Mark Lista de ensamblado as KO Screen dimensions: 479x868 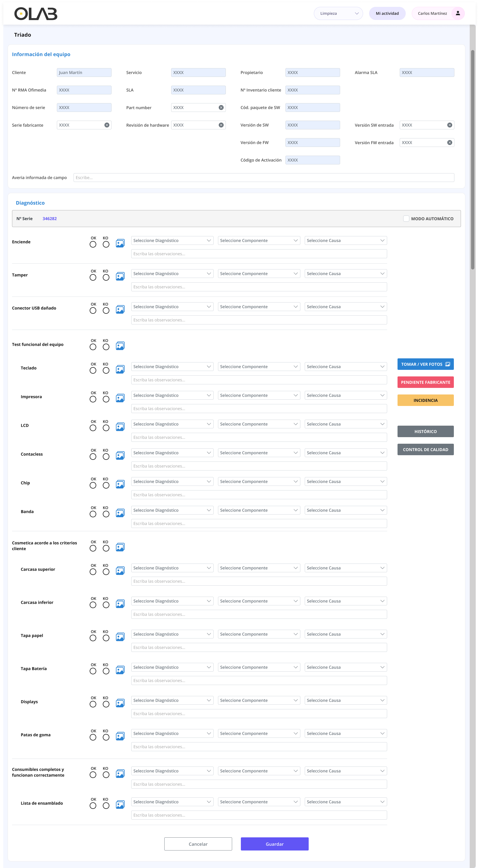coord(106,805)
